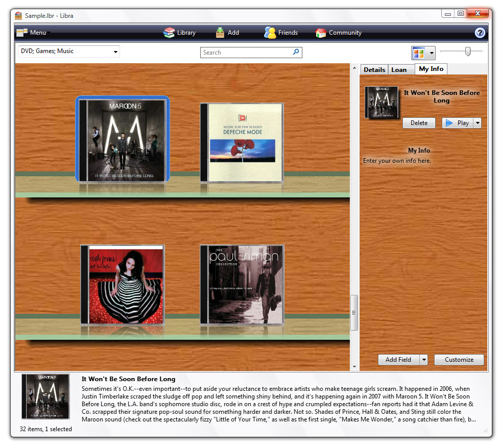The width and height of the screenshot is (500, 448).
Task: Maximize the Libra window
Action: pyautogui.click(x=461, y=13)
